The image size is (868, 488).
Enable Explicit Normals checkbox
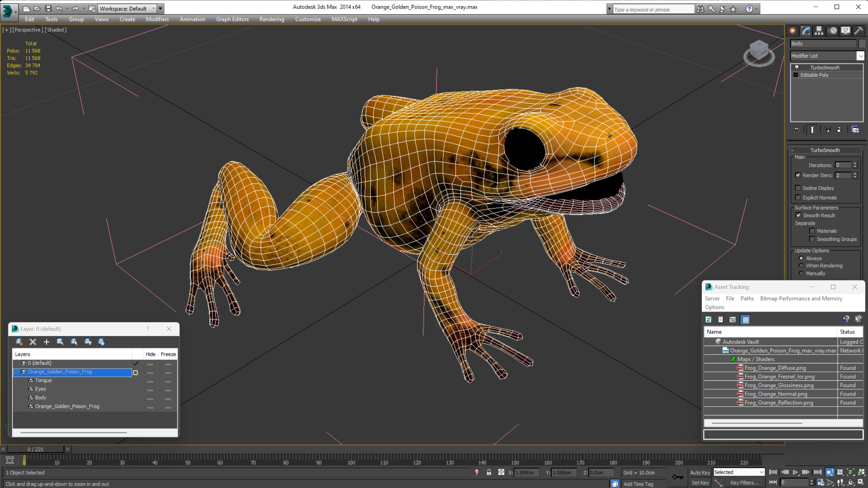[x=798, y=198]
